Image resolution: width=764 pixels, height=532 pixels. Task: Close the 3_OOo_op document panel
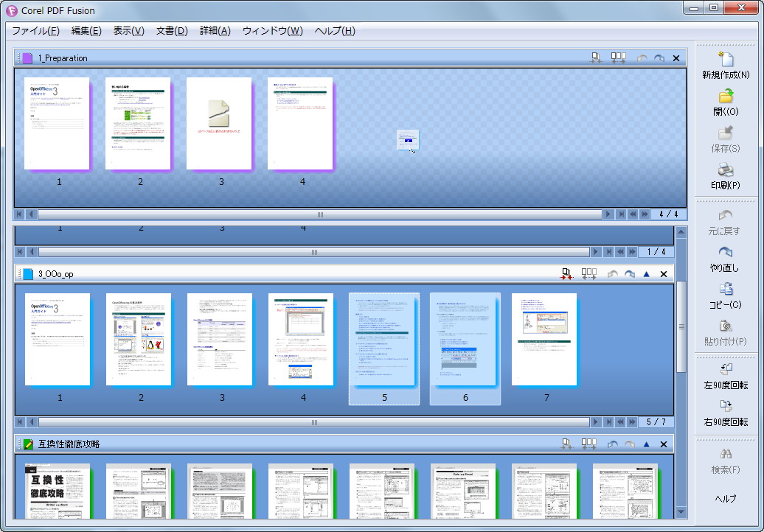(663, 274)
